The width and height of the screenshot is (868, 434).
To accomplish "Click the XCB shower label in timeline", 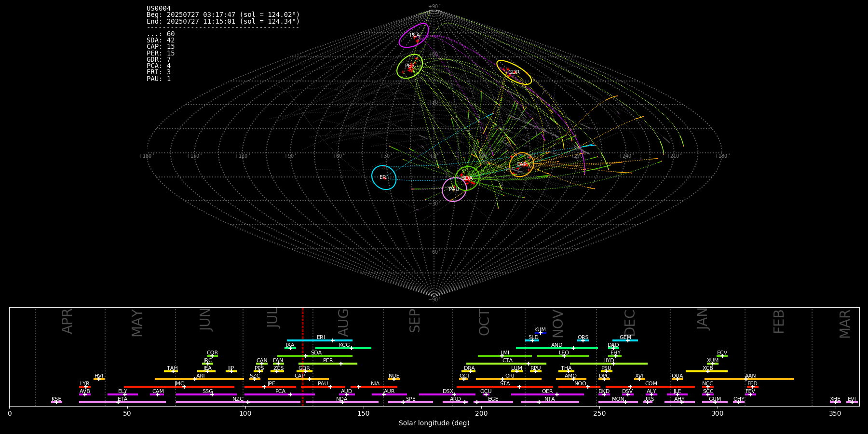I will 707,368.
